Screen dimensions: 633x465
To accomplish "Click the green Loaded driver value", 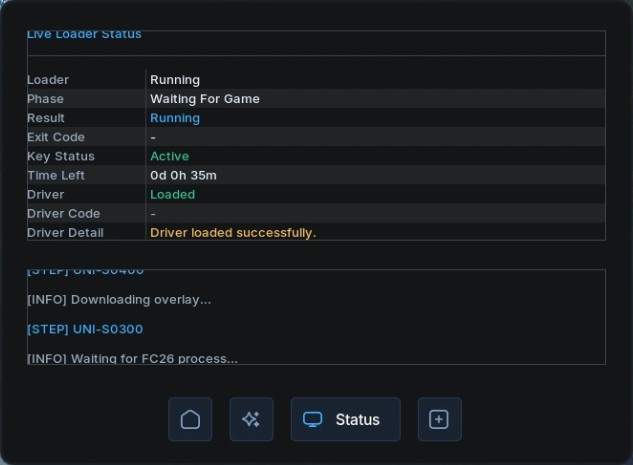I will coord(172,195).
